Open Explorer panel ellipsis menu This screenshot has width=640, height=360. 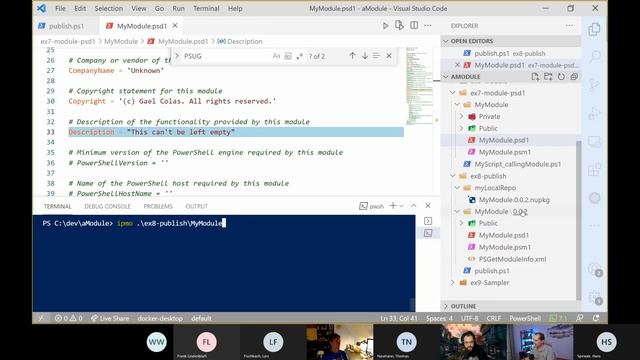(x=569, y=25)
